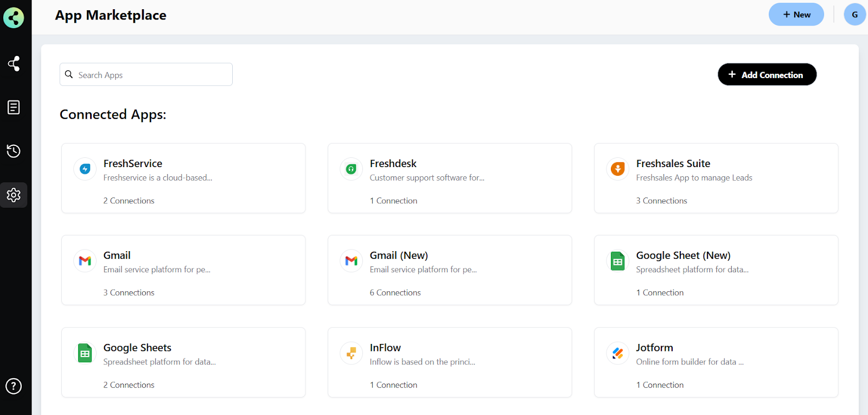
Task: Open the Google Sheet (New) app title
Action: (x=684, y=255)
